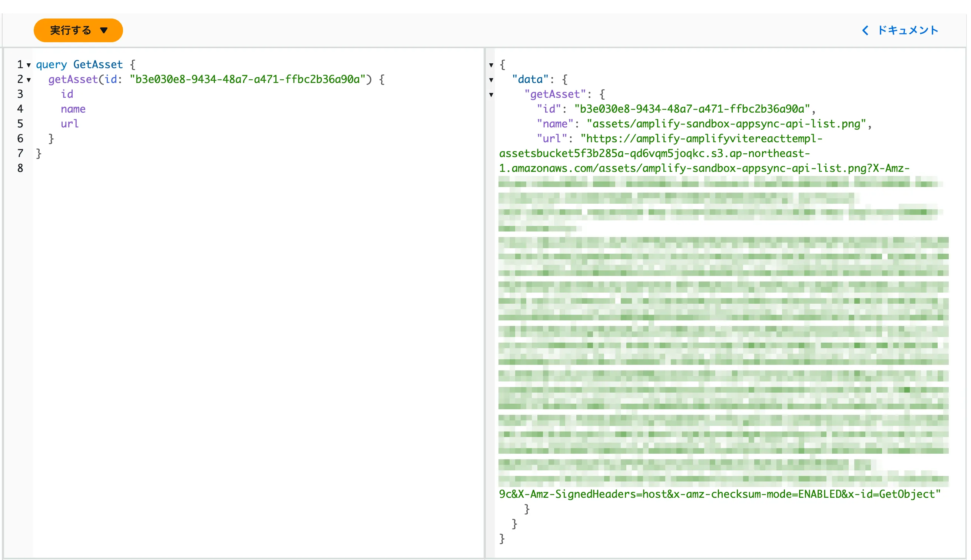Screen dimensions: 971x560
Task: Collapse the root brace in result pane
Action: 491,65
